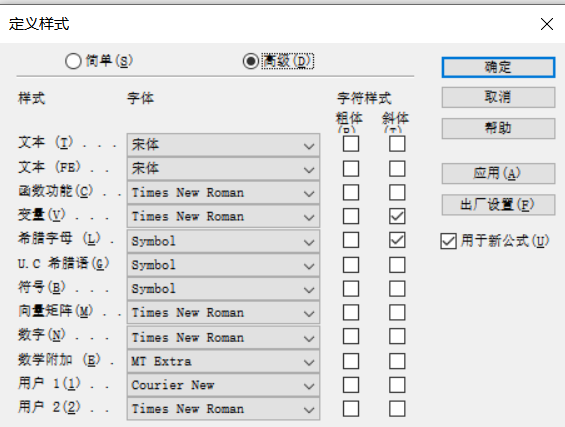Enable bold for 数字(N) row
This screenshot has height=427, width=565.
tap(351, 336)
